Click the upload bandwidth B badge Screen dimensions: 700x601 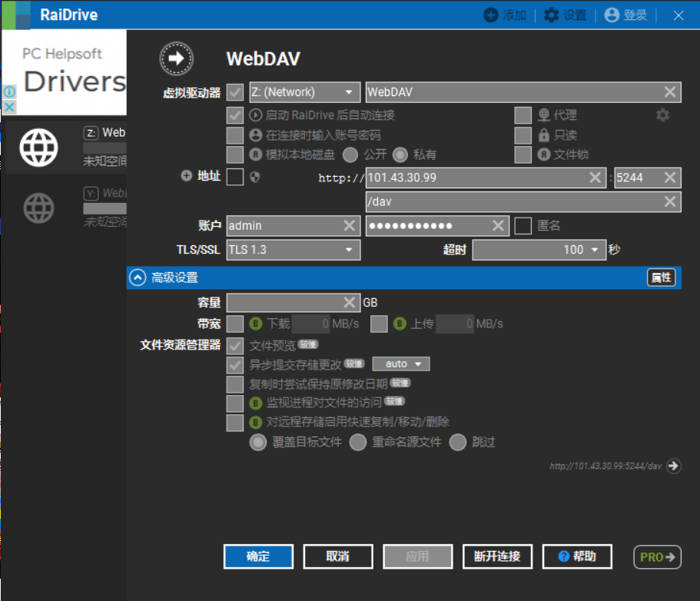click(400, 324)
